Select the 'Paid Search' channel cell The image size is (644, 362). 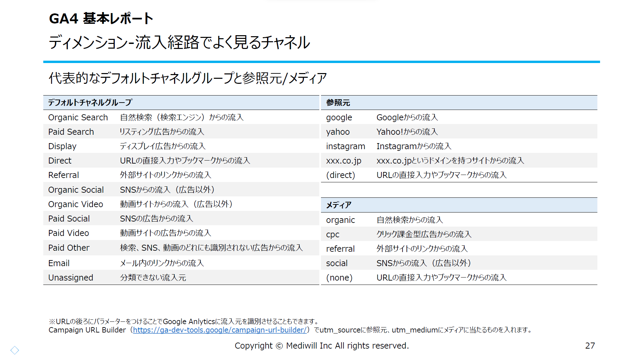click(71, 132)
